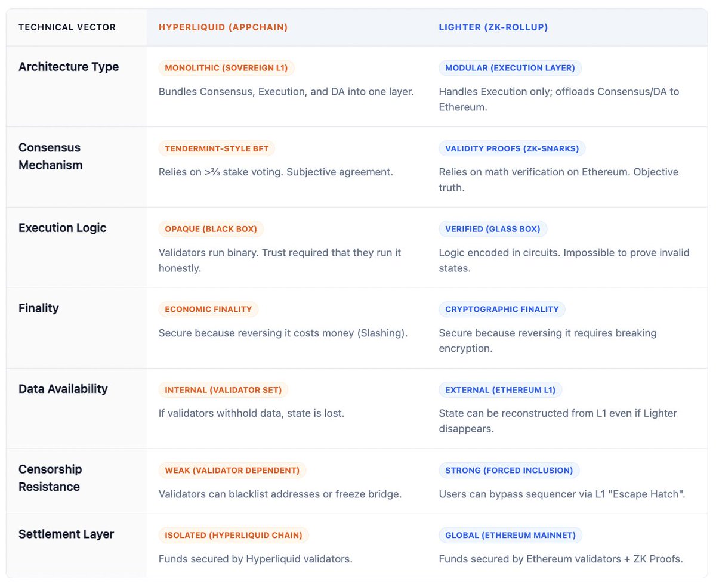
Task: Click text 'Funds secured by Ethereum validators + ZK Proofs.'
Action: [x=561, y=559]
